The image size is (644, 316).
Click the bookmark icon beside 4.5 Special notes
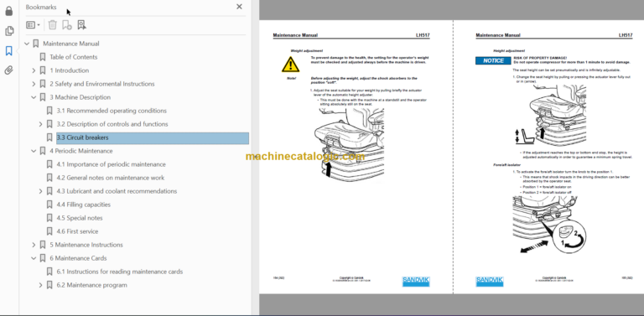[x=49, y=218]
